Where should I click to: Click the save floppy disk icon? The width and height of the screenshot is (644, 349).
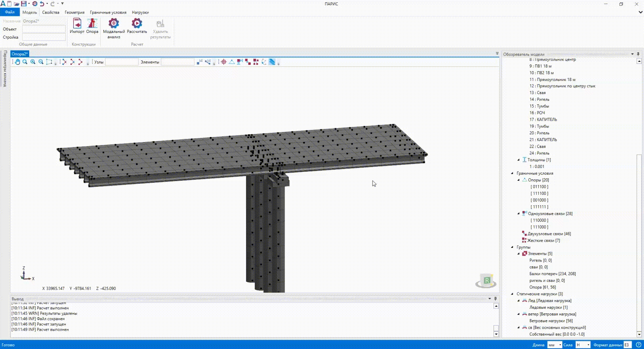[24, 4]
